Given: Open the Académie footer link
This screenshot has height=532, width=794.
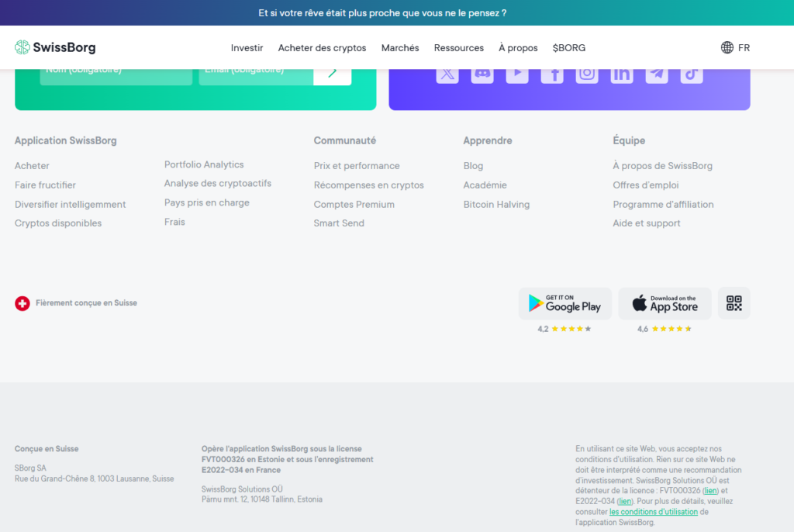Looking at the screenshot, I should pyautogui.click(x=485, y=185).
